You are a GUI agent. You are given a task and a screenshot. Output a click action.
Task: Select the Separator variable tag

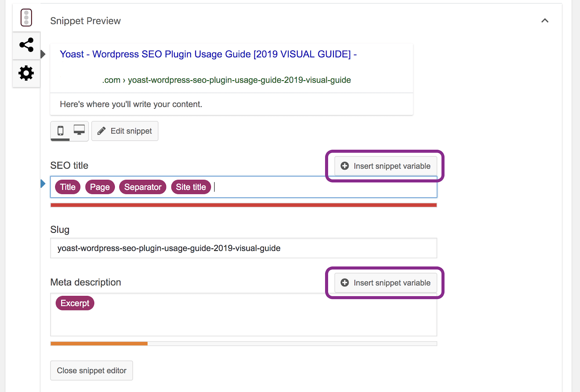click(x=142, y=187)
